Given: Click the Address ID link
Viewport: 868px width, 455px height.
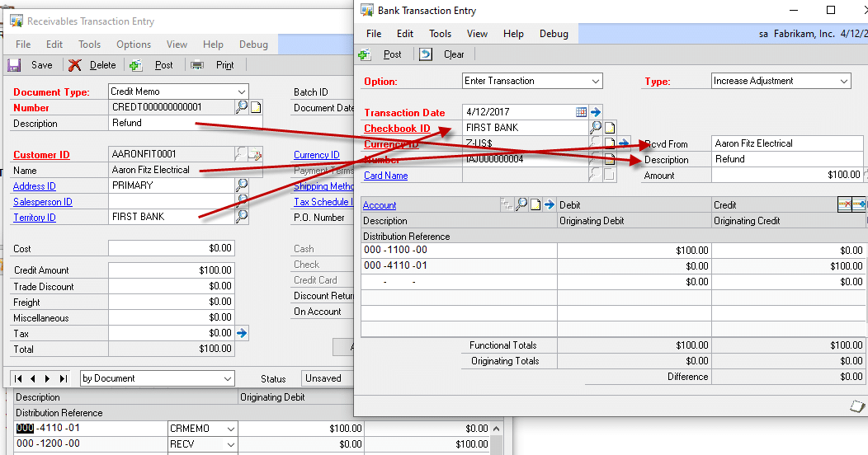Looking at the screenshot, I should pos(35,186).
